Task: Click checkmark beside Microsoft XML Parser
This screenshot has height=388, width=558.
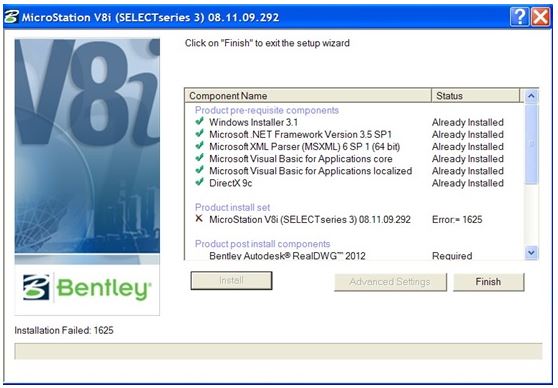Action: coord(199,146)
